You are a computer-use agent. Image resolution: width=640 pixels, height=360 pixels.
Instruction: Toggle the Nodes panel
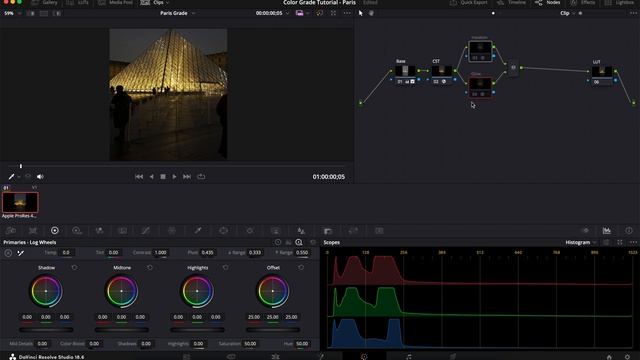click(x=547, y=2)
